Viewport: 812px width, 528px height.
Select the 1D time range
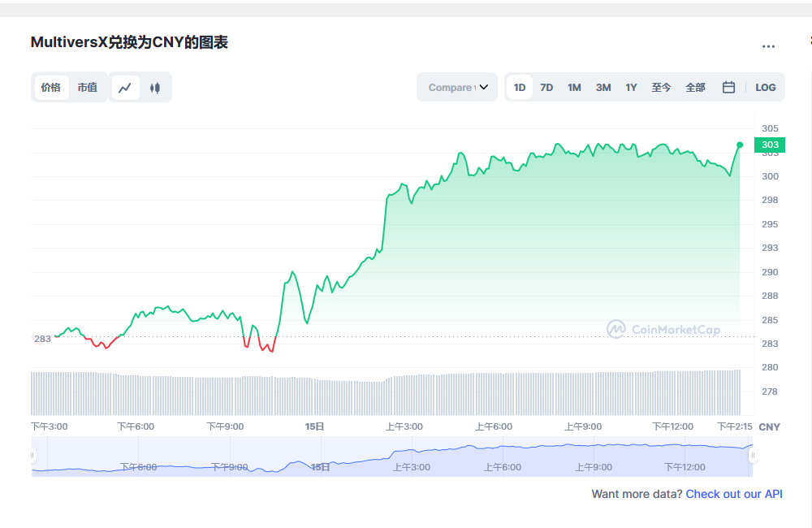pos(520,87)
